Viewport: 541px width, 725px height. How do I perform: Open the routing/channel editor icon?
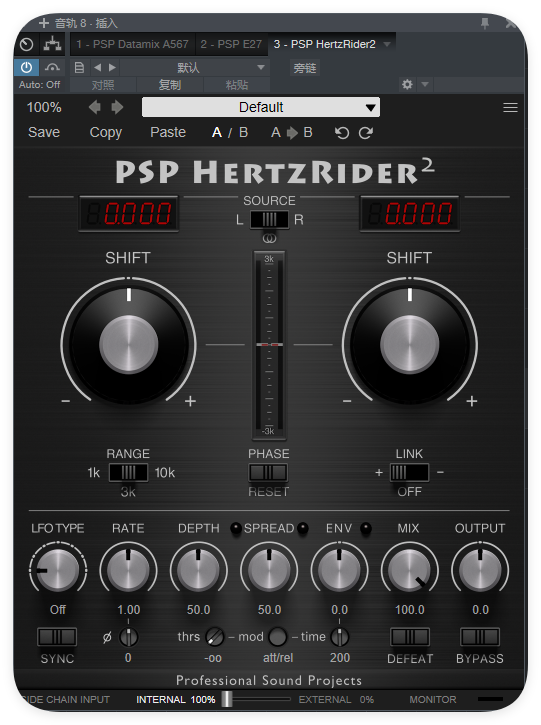click(x=52, y=44)
